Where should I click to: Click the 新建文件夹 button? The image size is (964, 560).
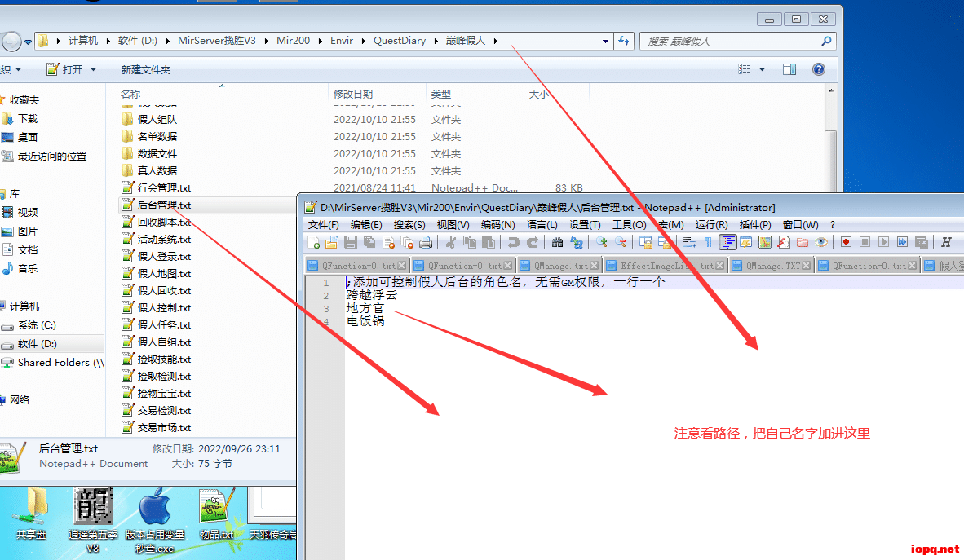145,69
